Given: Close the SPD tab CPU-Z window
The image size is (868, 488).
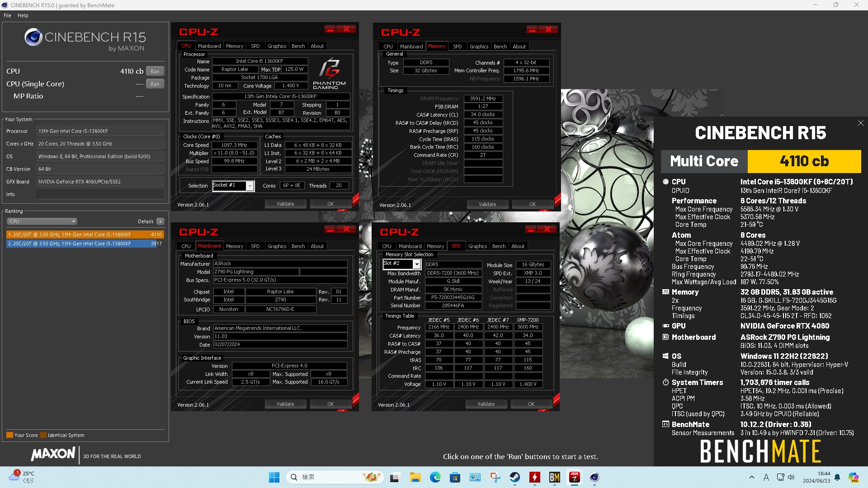Looking at the screenshot, I should 547,229.
